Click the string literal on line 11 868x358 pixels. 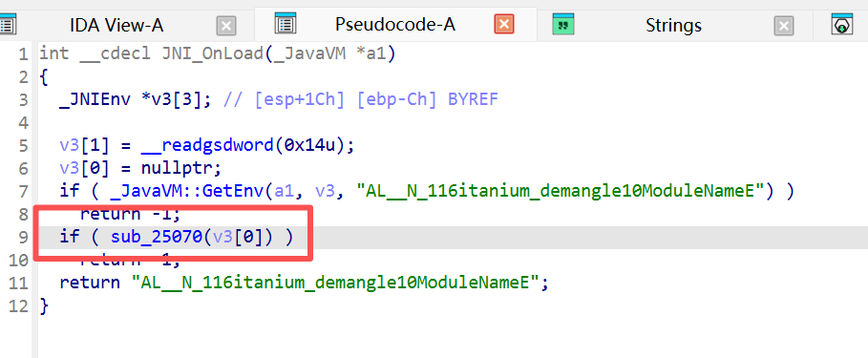click(335, 283)
